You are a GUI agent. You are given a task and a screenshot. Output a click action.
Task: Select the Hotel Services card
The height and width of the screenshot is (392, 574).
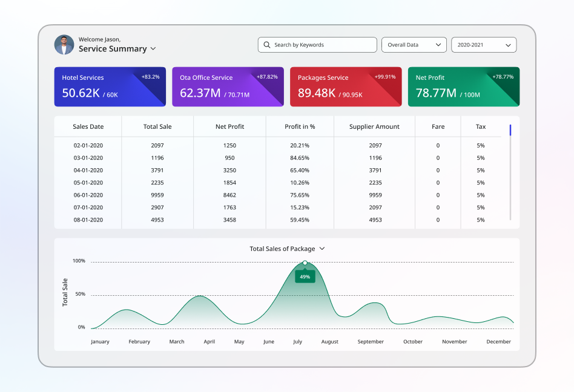point(110,87)
